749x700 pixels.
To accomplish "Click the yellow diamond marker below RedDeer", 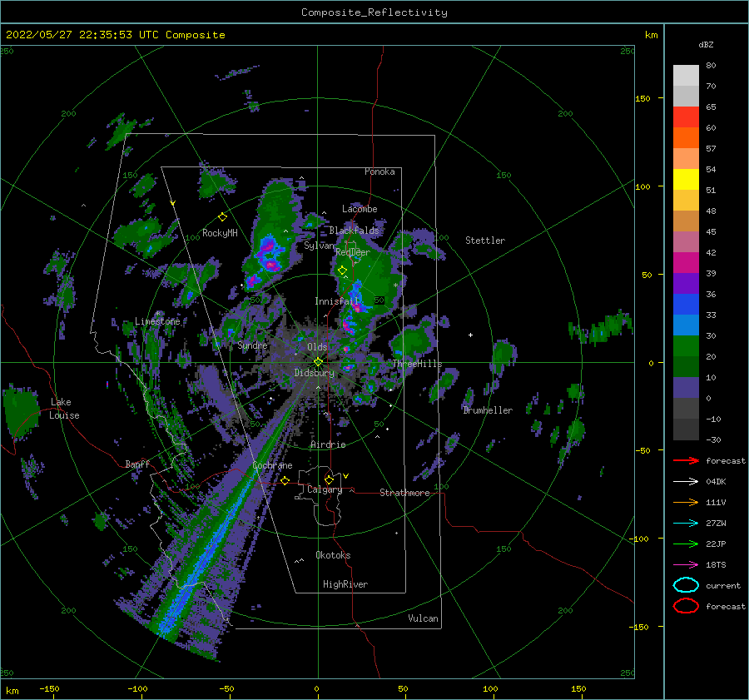I will tap(342, 271).
